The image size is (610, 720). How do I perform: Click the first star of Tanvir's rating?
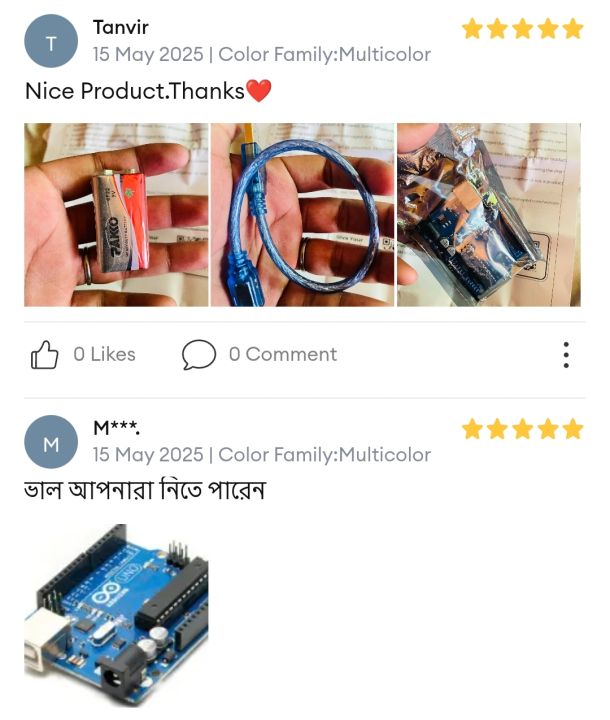[472, 28]
